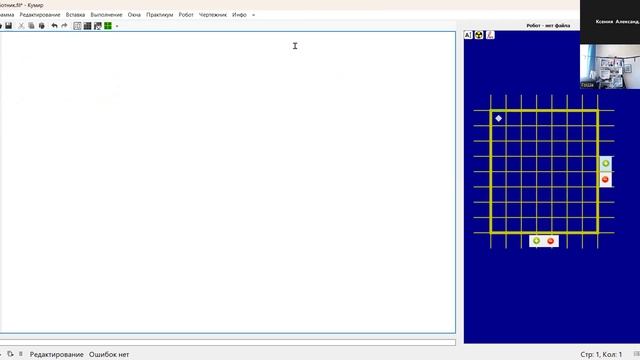Open the Робот menu
This screenshot has height=360, width=640.
tap(186, 15)
